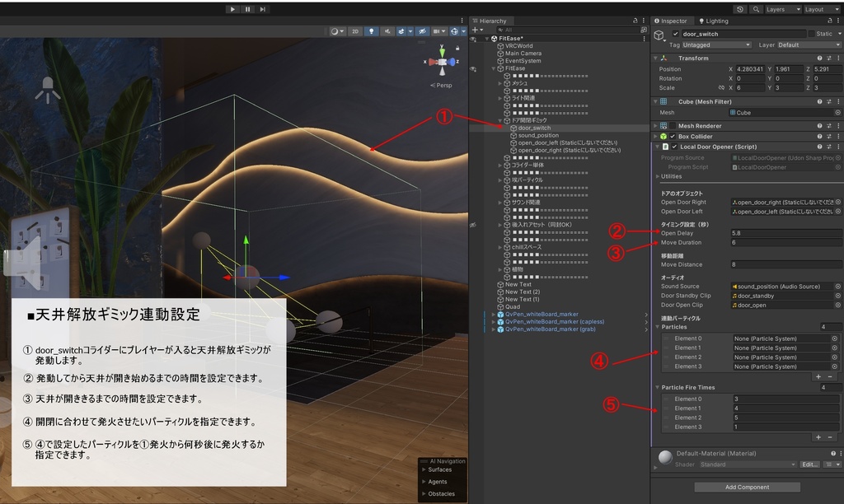The height and width of the screenshot is (504, 844).
Task: Toggle 2D view in Scene toolbar
Action: (x=355, y=31)
